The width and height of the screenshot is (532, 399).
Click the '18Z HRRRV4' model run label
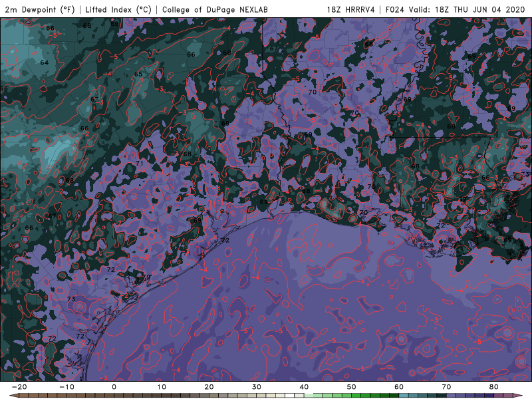(351, 9)
